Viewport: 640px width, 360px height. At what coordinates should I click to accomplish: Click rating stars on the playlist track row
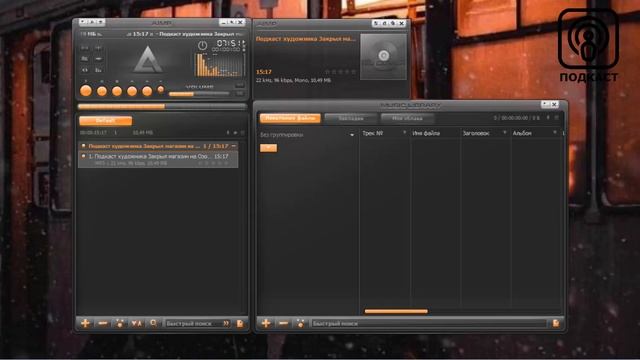tap(213, 163)
